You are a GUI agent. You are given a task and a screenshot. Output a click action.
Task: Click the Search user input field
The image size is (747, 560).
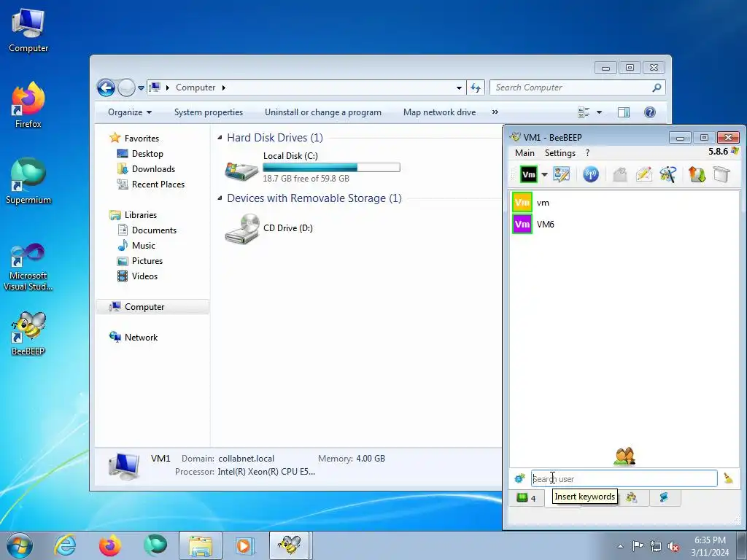pyautogui.click(x=624, y=478)
